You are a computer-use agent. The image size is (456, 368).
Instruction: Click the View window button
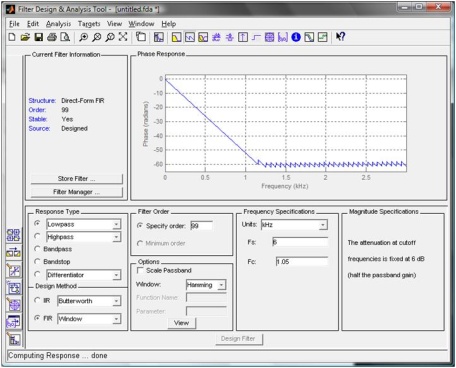pyautogui.click(x=182, y=323)
